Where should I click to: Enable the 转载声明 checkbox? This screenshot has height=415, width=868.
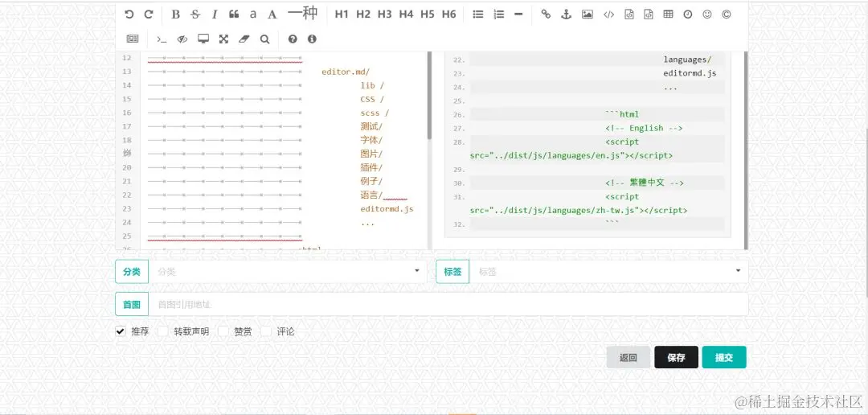point(162,331)
